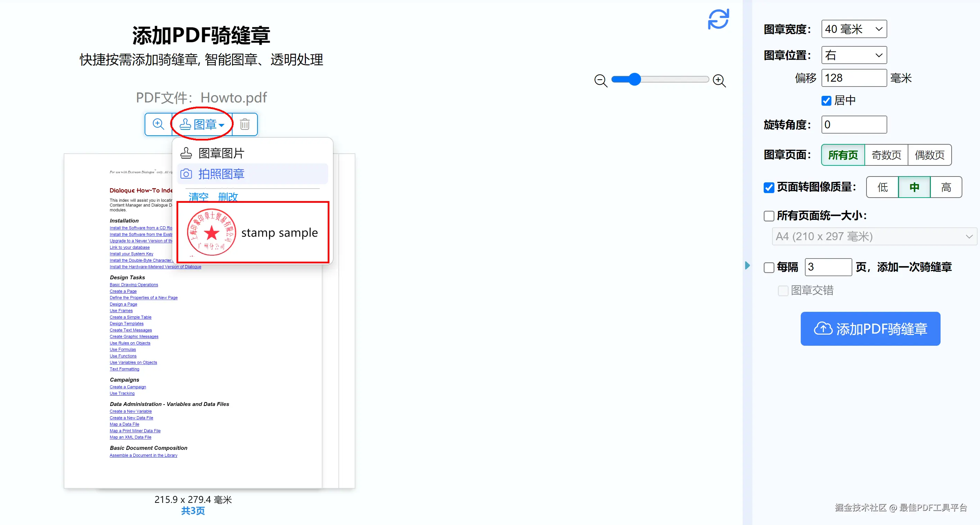
Task: Click the stamp icon beside 图章图片
Action: (x=186, y=153)
